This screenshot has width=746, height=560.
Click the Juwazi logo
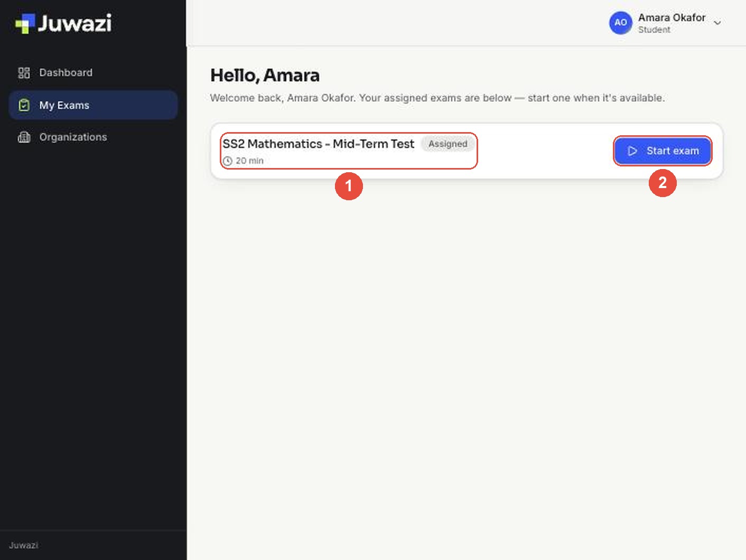(63, 23)
